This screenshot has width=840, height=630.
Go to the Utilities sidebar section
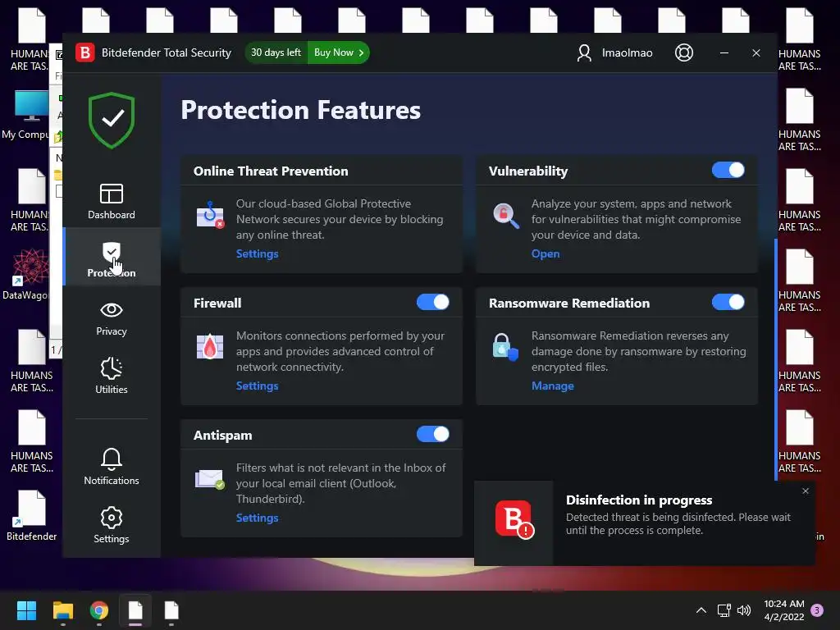pos(112,376)
